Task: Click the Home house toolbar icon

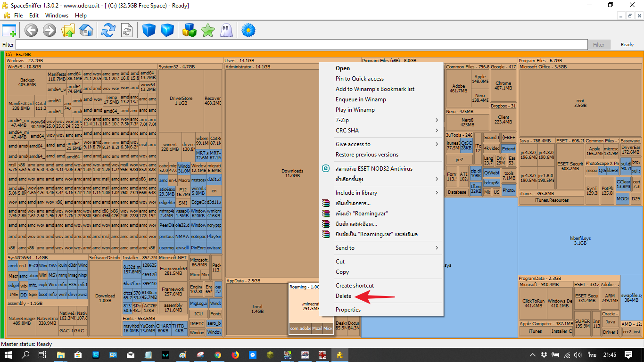Action: [86, 31]
